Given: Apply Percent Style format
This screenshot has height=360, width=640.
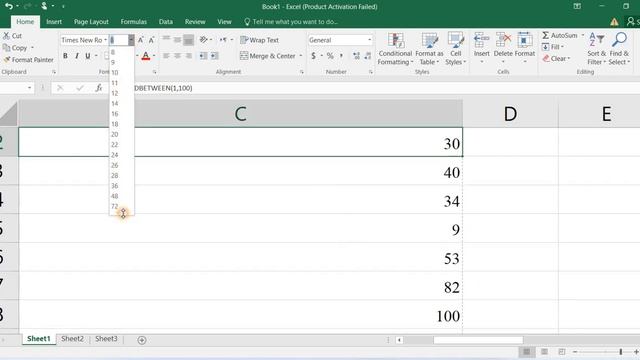Looking at the screenshot, I should pyautogui.click(x=330, y=56).
